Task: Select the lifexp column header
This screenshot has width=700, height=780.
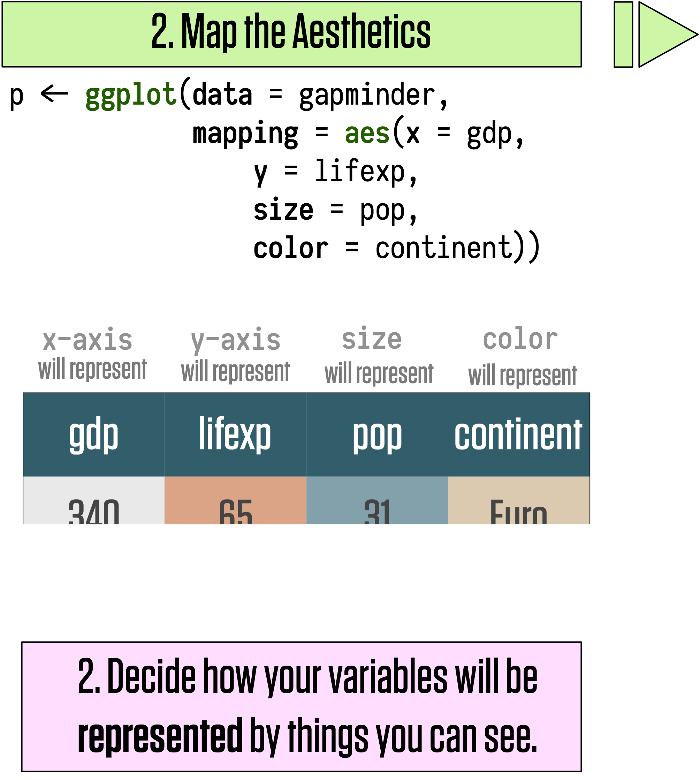Action: click(235, 434)
